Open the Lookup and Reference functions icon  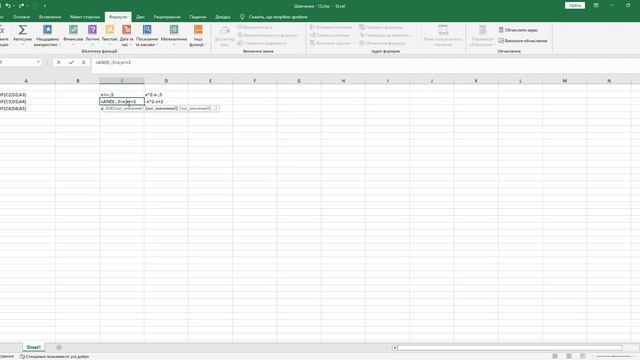(x=147, y=30)
